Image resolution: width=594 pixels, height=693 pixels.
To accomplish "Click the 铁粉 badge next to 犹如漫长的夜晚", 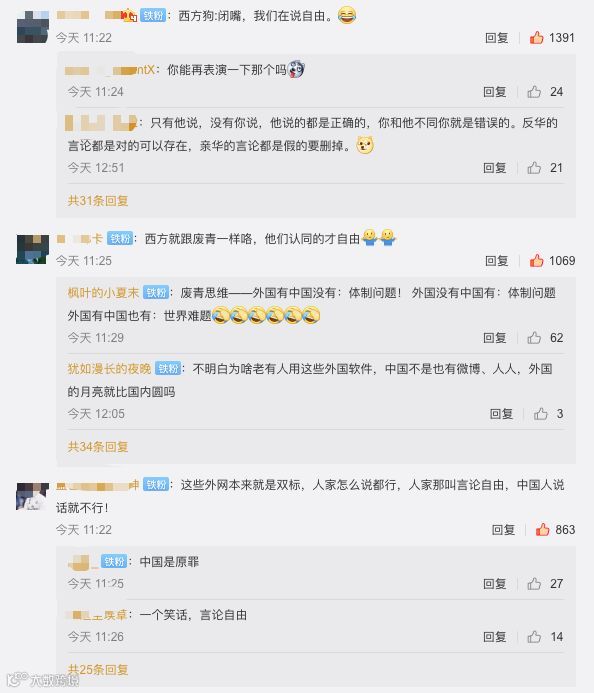I will click(x=168, y=368).
